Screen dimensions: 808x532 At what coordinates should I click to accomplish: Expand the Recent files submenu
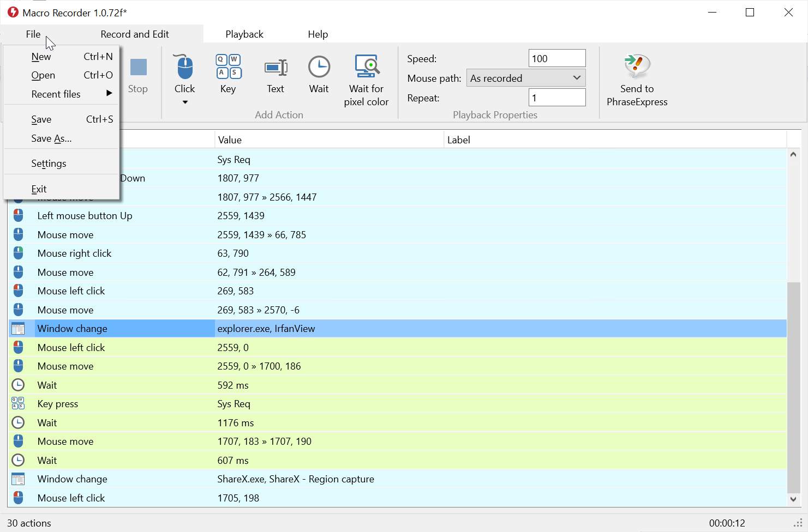pyautogui.click(x=62, y=94)
